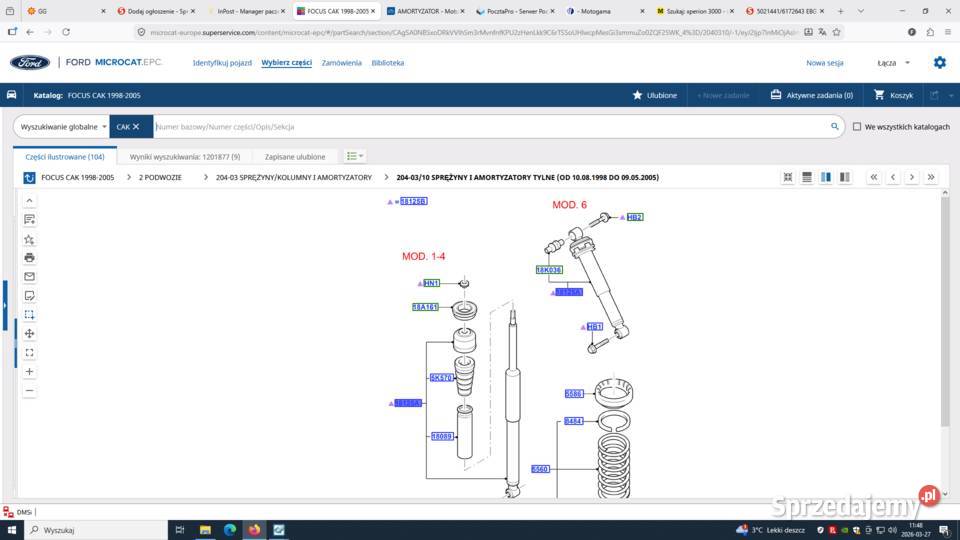Open 'Wyszukiwanie globalne' dropdown

[63, 127]
